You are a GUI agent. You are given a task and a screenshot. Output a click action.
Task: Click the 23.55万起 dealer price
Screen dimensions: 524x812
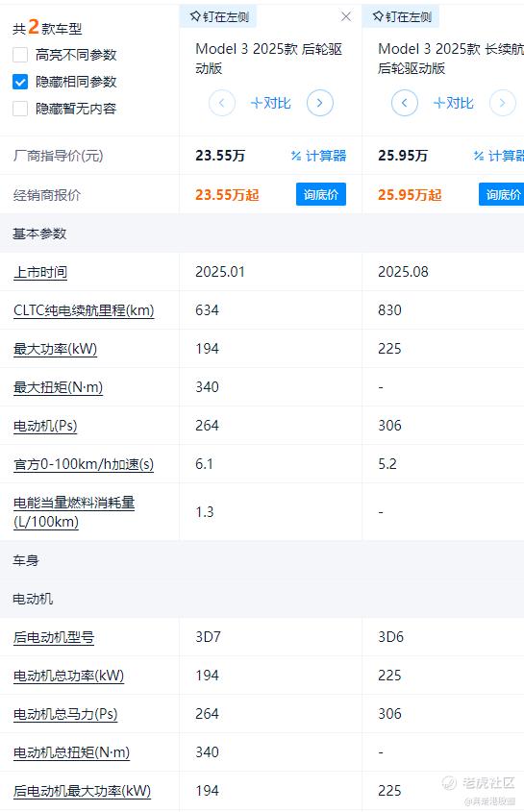click(x=227, y=195)
